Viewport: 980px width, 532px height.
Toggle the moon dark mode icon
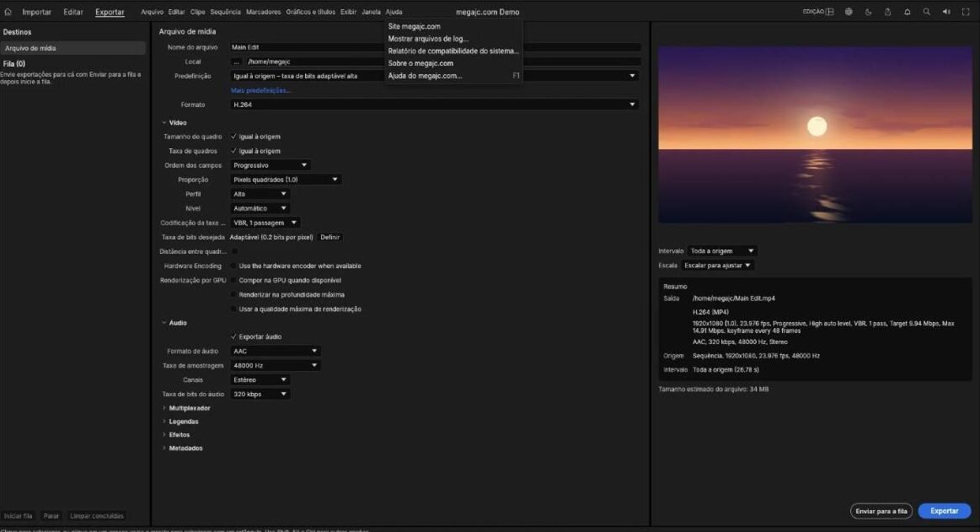[868, 12]
